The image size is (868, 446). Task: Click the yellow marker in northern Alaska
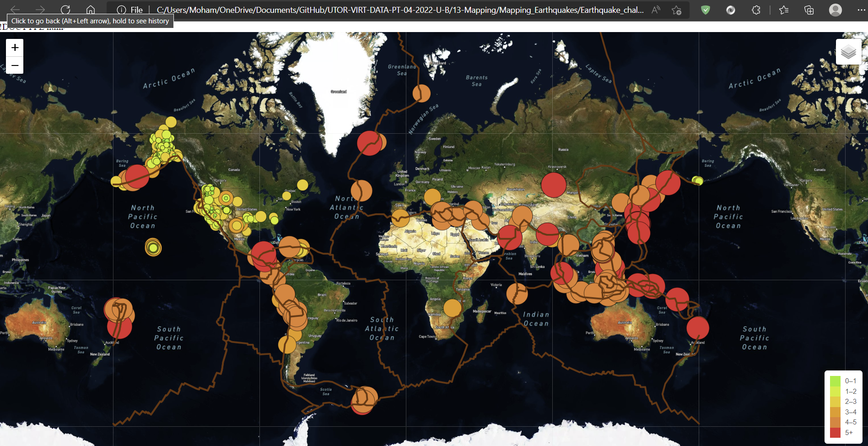[171, 122]
